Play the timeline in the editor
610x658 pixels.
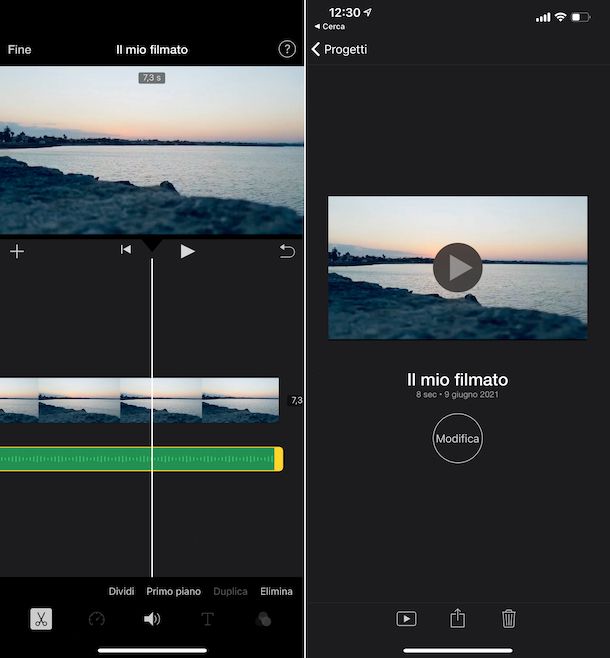coord(187,251)
